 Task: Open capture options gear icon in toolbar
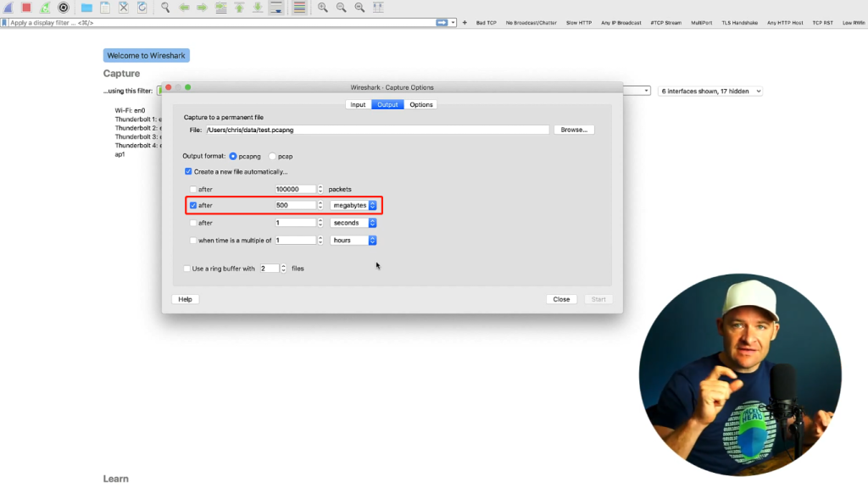tap(64, 7)
